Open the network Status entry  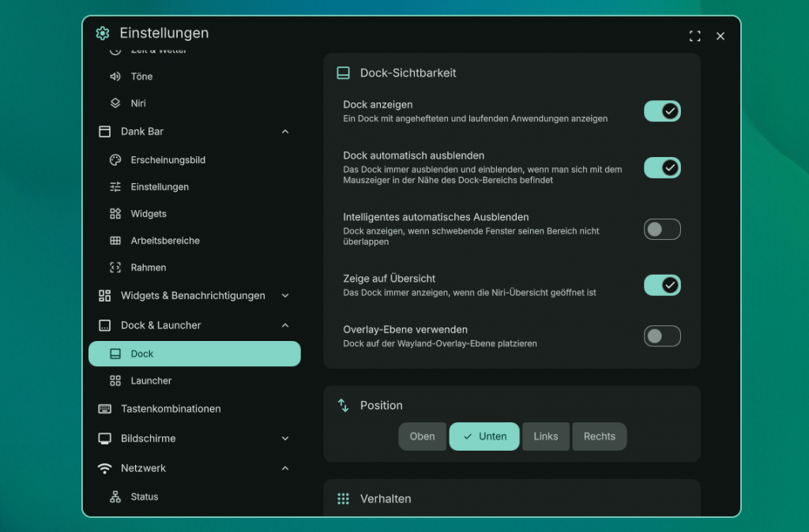point(194,496)
